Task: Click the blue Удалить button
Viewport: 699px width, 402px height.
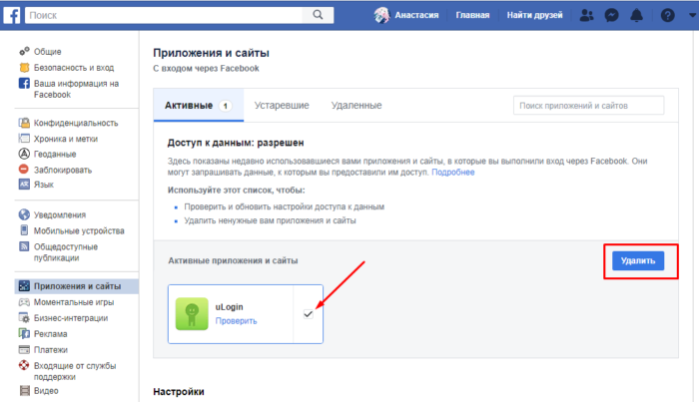Action: tap(638, 261)
